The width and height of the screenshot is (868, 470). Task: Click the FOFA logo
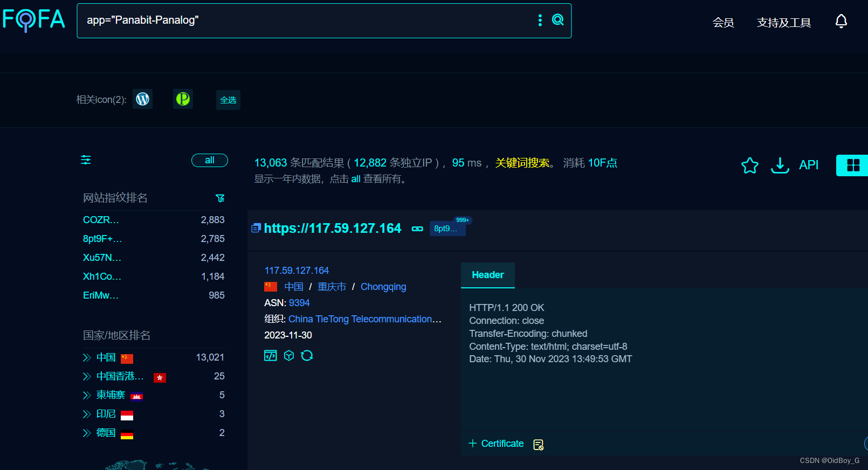pos(33,20)
